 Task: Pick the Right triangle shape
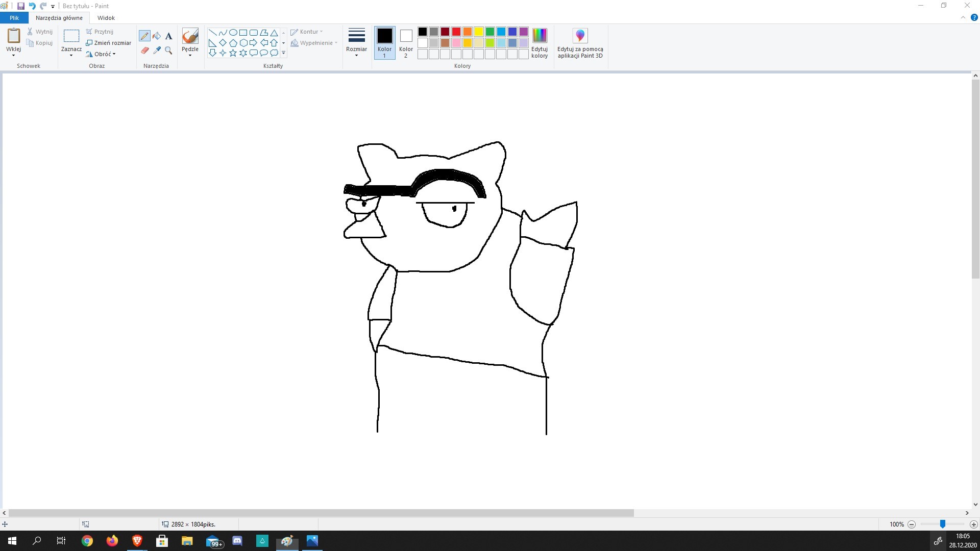[212, 42]
